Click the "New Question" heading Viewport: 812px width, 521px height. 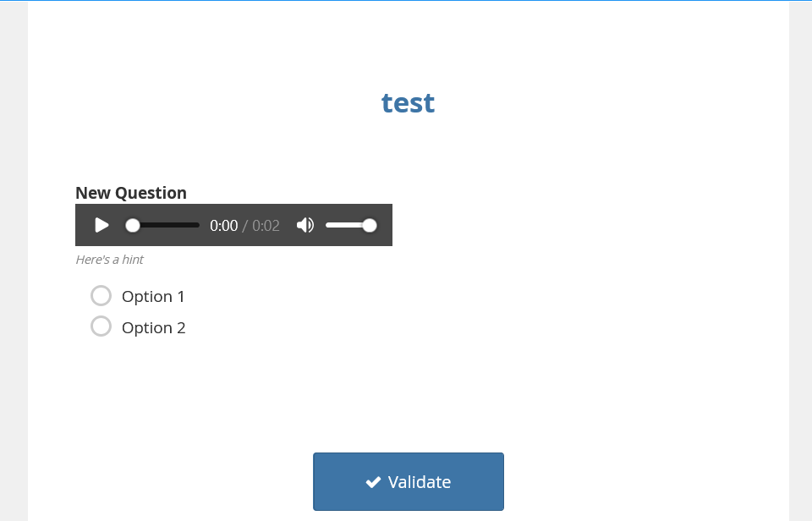131,193
